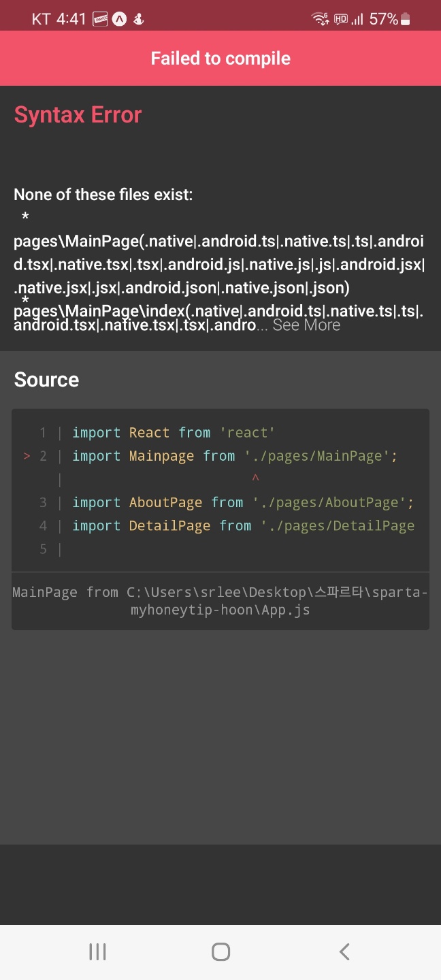The height and width of the screenshot is (980, 441).
Task: Tap the battery 57% indicator
Action: click(x=389, y=19)
